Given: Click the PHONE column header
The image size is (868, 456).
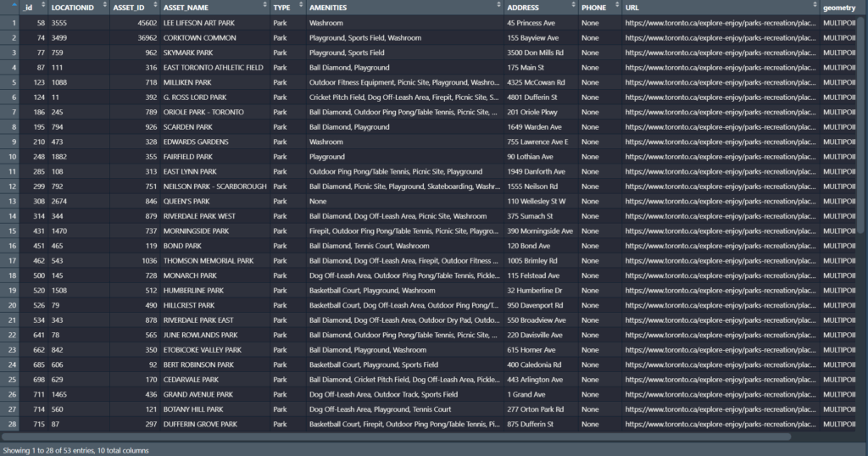Looking at the screenshot, I should click(593, 8).
